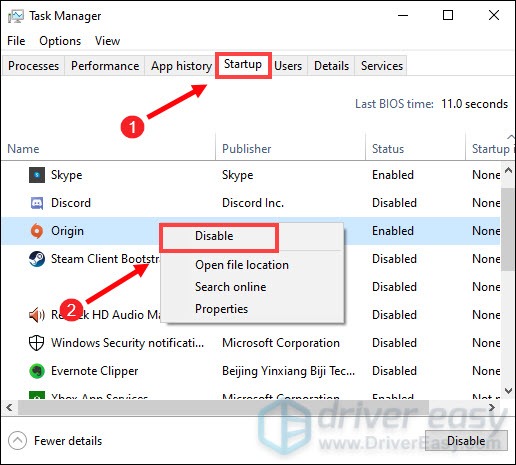Click the Fewer details link
Viewport: 516px width, 465px height.
[x=68, y=441]
